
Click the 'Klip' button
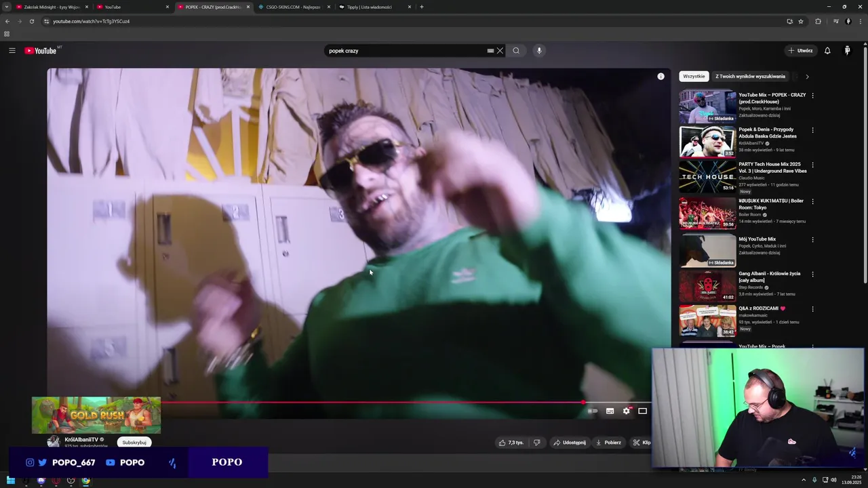(642, 443)
